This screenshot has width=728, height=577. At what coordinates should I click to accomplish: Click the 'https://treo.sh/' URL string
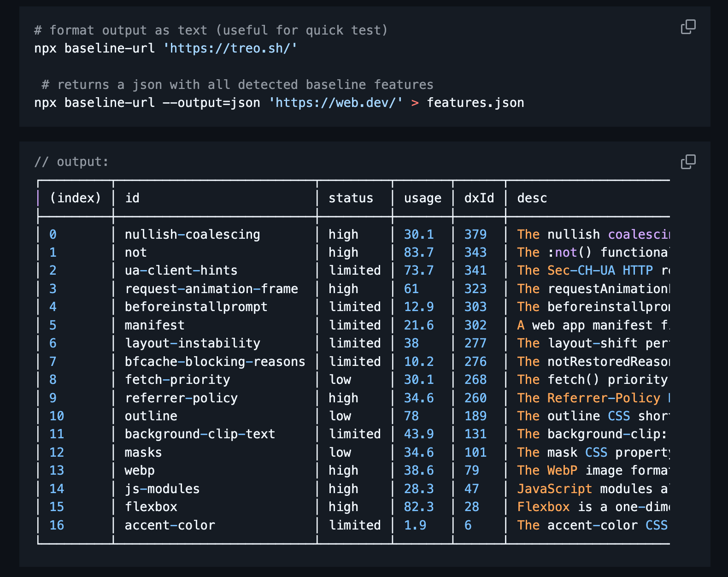tap(230, 48)
